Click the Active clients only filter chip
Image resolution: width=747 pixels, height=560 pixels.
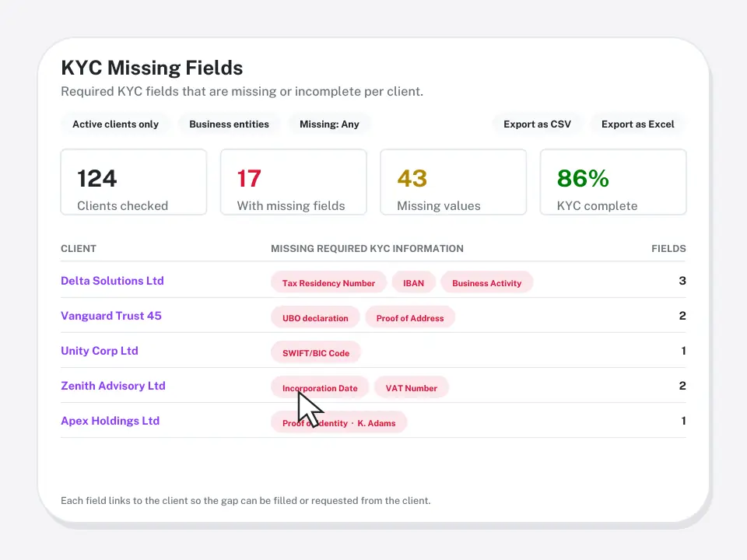[x=115, y=124]
